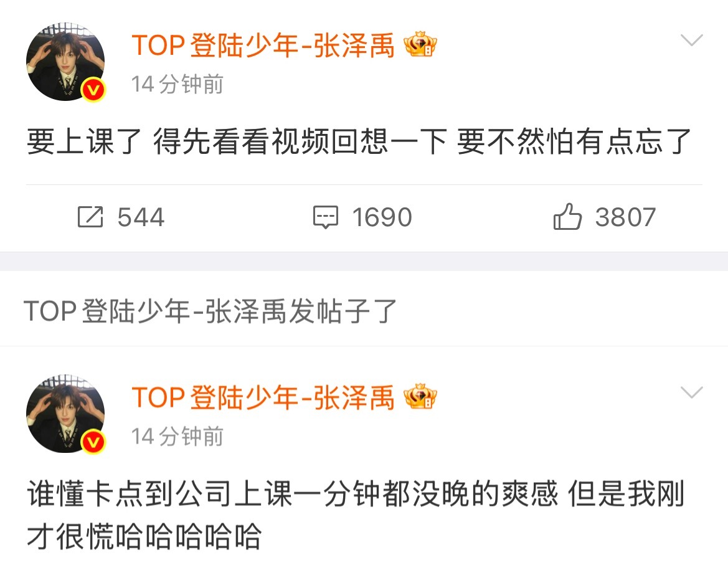Tap the repost icon on first post
The height and width of the screenshot is (575, 728).
click(x=90, y=217)
